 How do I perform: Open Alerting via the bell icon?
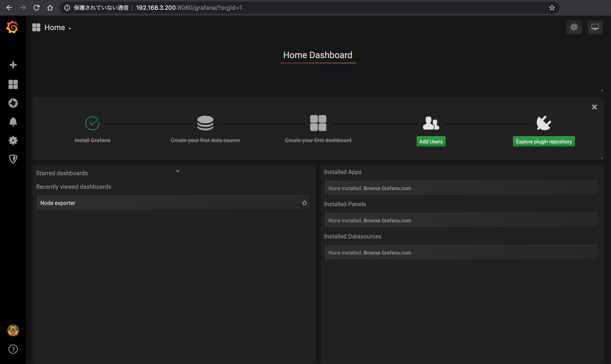click(x=13, y=122)
